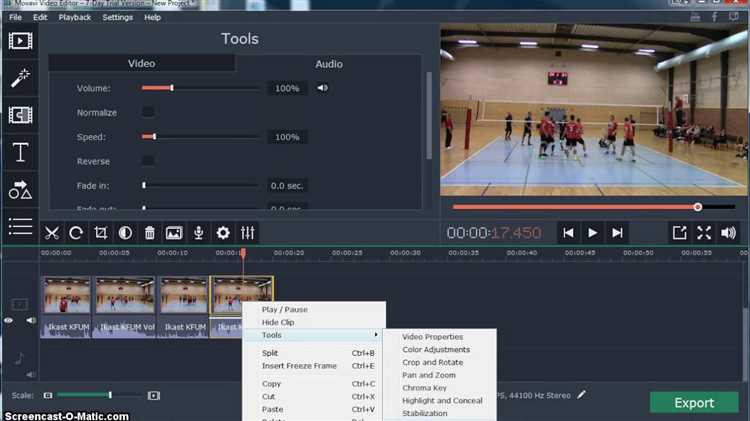This screenshot has height=421, width=750.
Task: Adjust the Fade in slider
Action: 200,186
